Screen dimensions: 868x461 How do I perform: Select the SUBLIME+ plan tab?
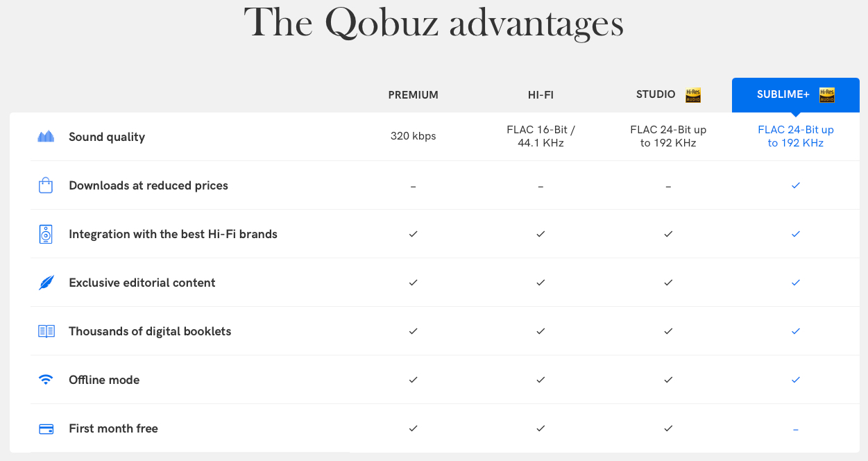pyautogui.click(x=796, y=95)
